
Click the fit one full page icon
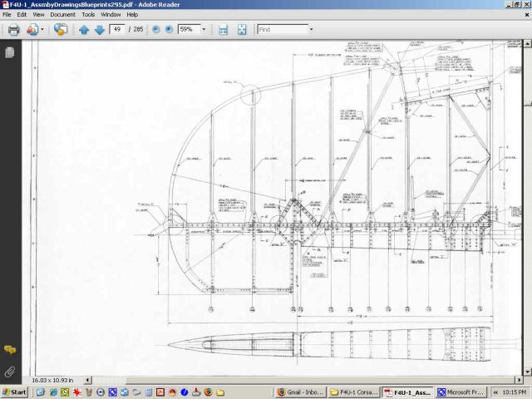click(242, 29)
